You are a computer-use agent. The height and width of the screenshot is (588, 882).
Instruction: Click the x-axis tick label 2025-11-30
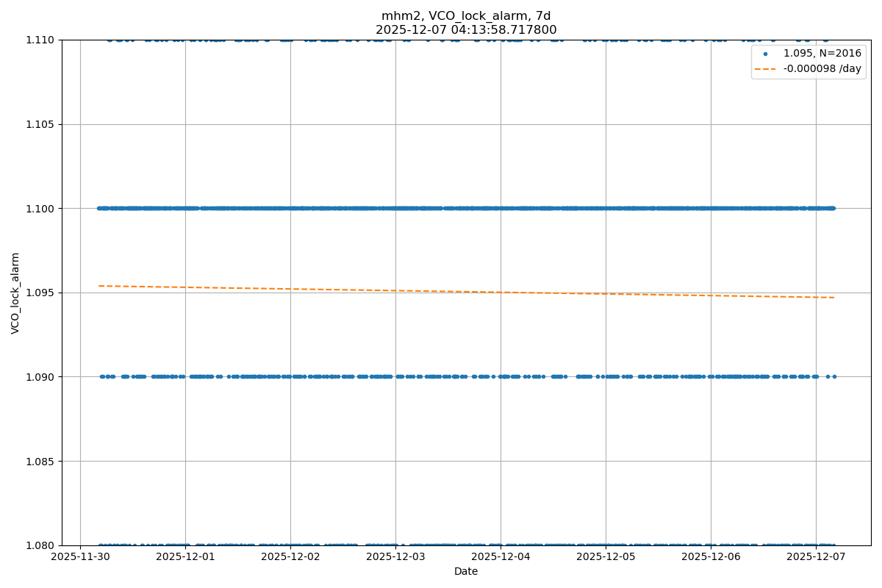click(80, 557)
